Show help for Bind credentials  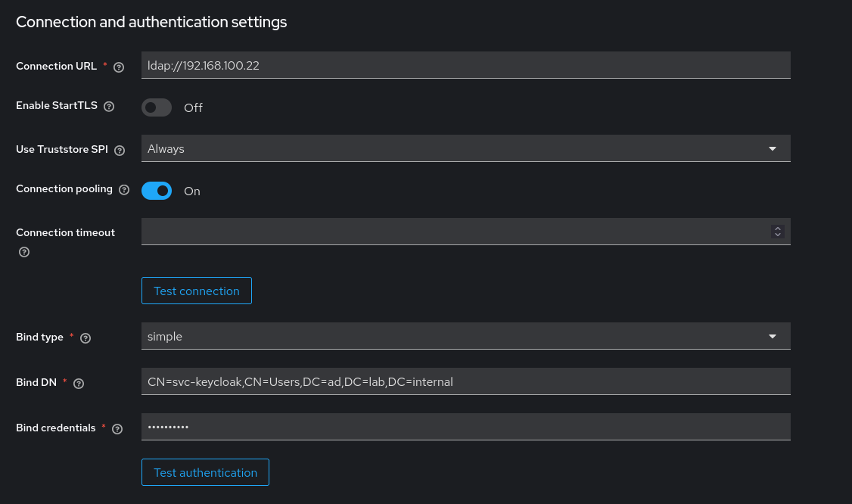tap(117, 429)
